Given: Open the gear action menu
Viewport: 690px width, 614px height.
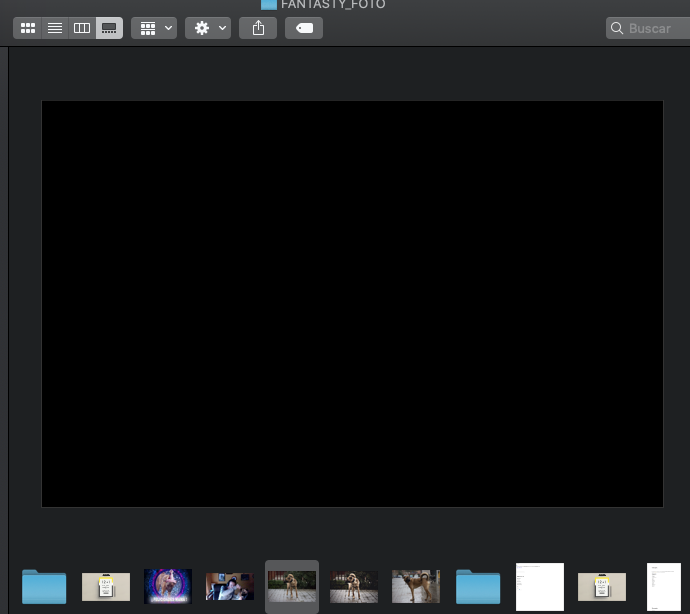Looking at the screenshot, I should [x=208, y=28].
